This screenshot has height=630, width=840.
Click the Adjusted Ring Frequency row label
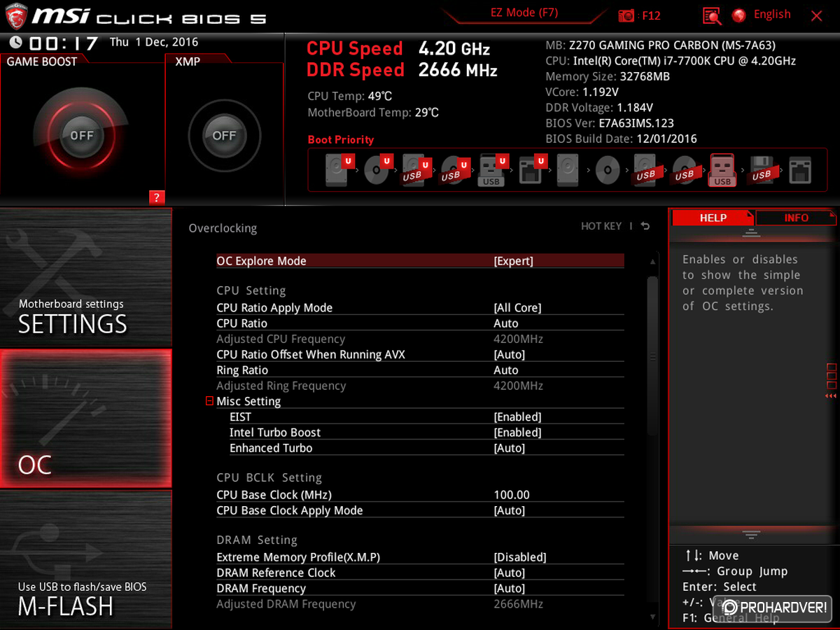[281, 386]
